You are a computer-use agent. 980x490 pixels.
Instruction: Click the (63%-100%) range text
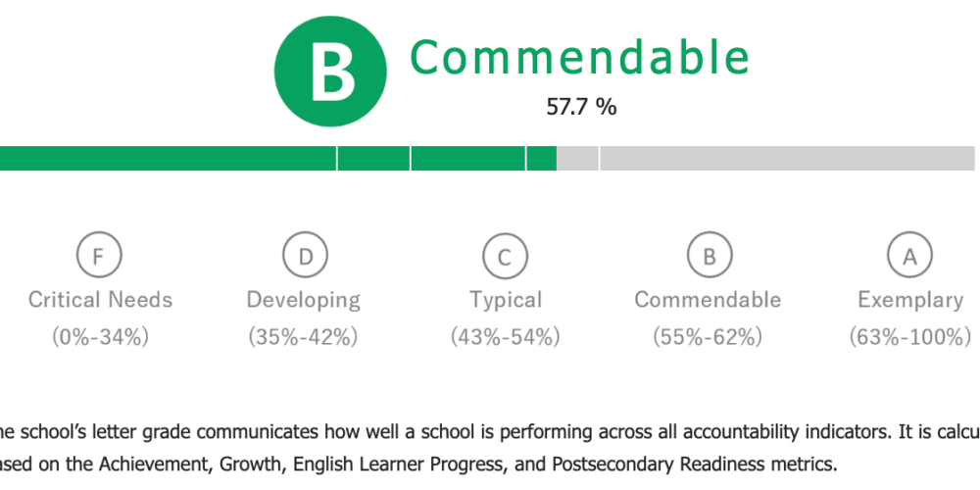point(910,337)
